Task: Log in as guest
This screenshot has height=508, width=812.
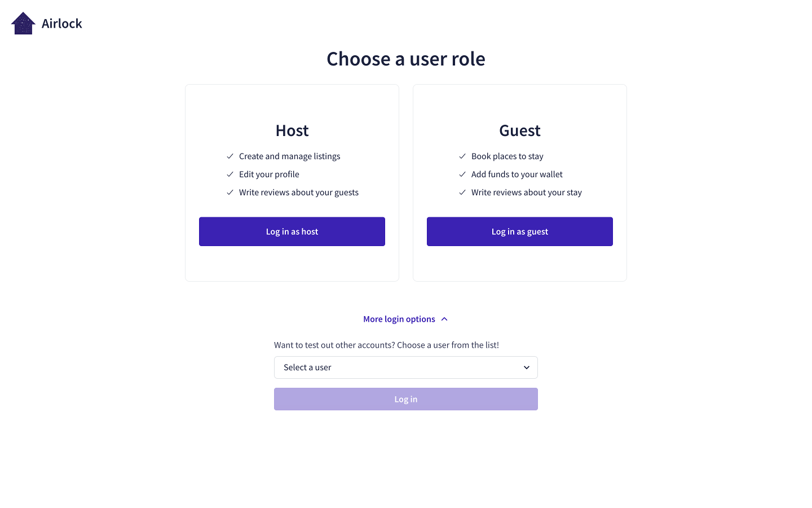Action: tap(520, 231)
